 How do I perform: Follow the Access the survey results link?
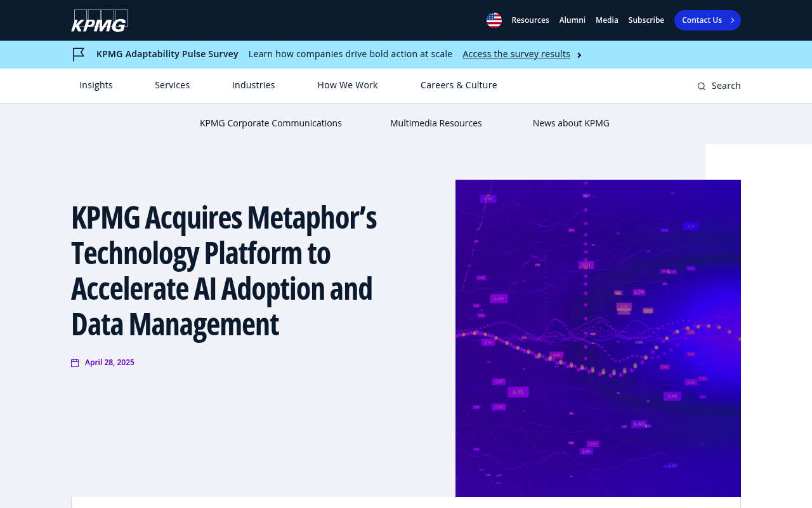pyautogui.click(x=516, y=54)
